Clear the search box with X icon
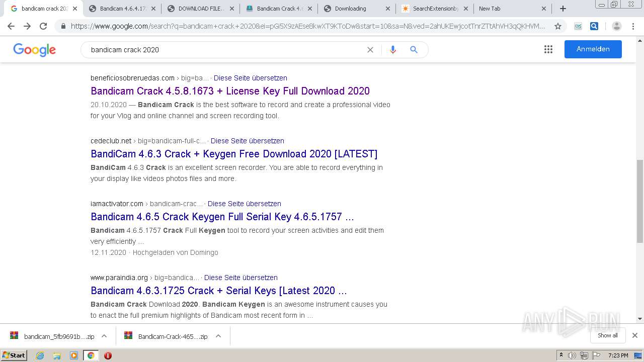644x362 pixels. [370, 50]
